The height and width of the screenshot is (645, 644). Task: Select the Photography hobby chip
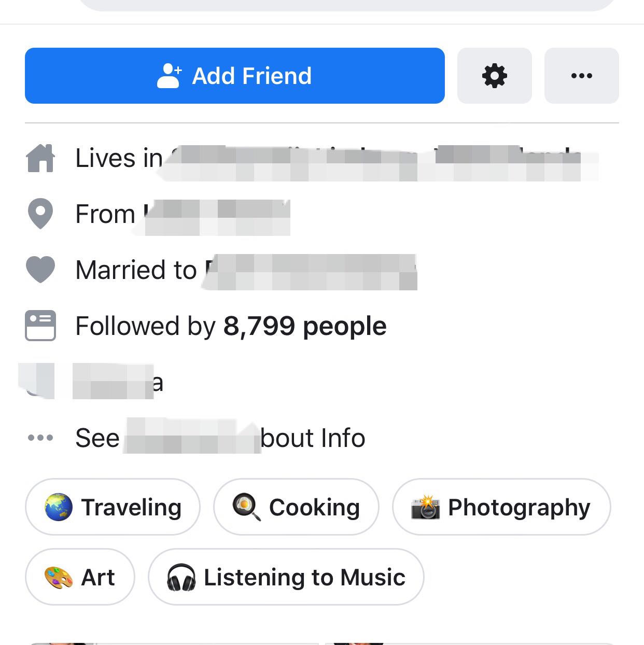click(501, 507)
